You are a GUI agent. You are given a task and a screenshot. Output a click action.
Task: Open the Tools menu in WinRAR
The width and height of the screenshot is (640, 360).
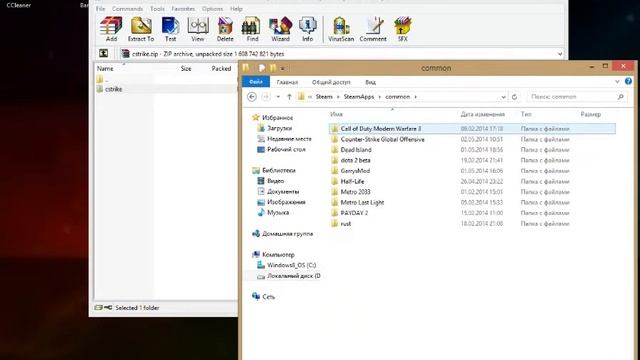157,9
